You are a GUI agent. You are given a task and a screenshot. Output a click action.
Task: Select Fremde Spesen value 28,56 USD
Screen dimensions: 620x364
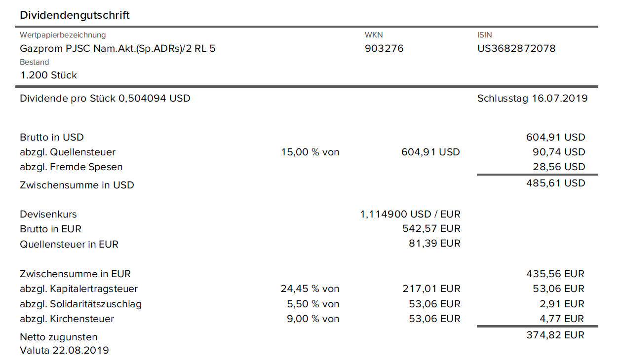[558, 167]
